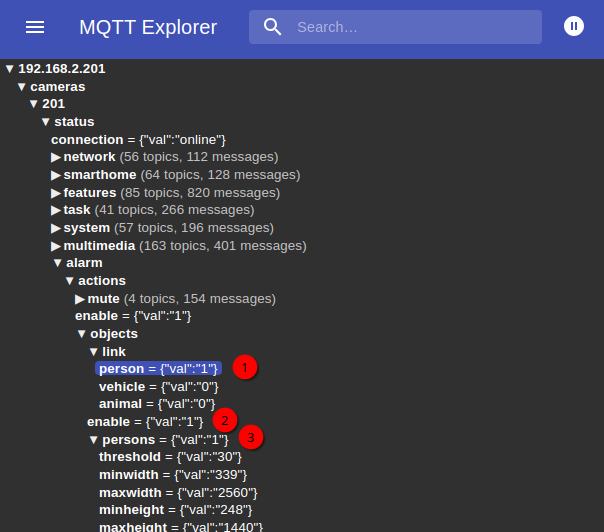The height and width of the screenshot is (532, 604).
Task: Collapse the link node
Action: click(x=93, y=352)
